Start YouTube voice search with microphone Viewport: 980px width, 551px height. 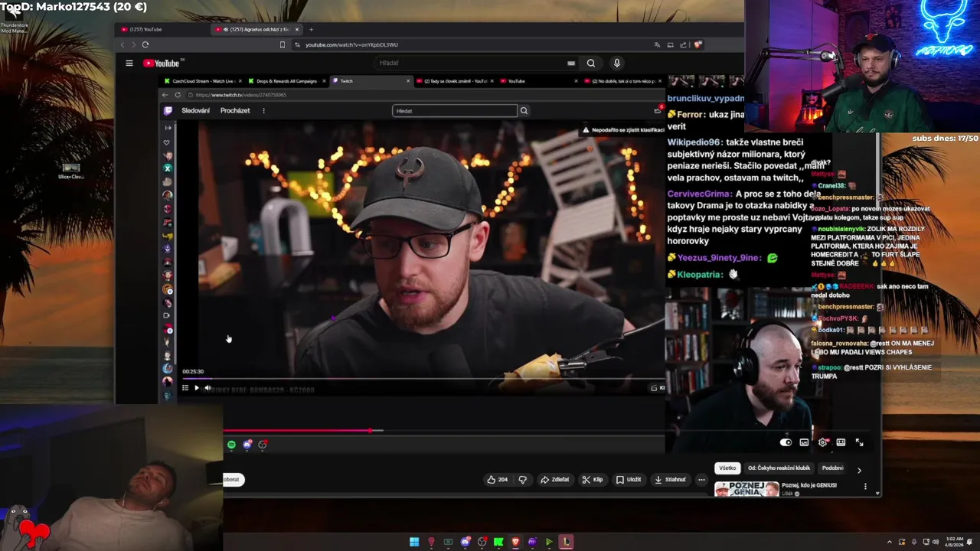616,63
